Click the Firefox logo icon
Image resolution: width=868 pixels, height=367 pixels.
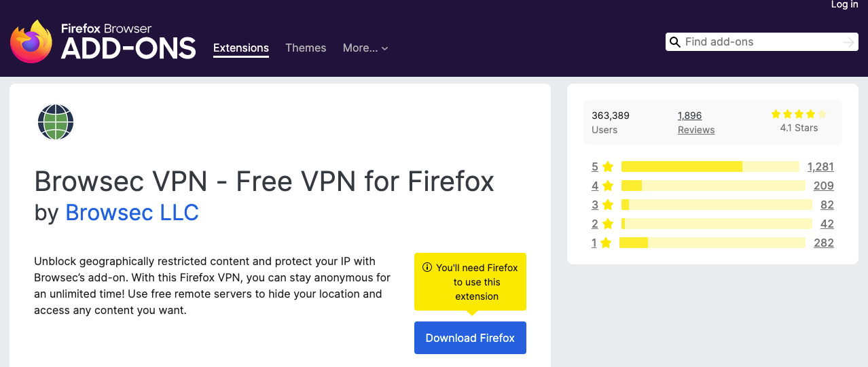(31, 42)
